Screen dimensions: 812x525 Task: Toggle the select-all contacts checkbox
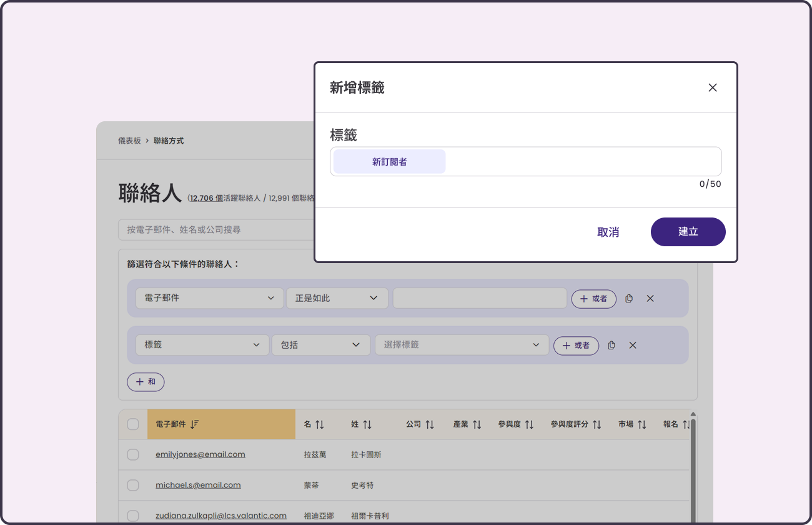point(133,424)
